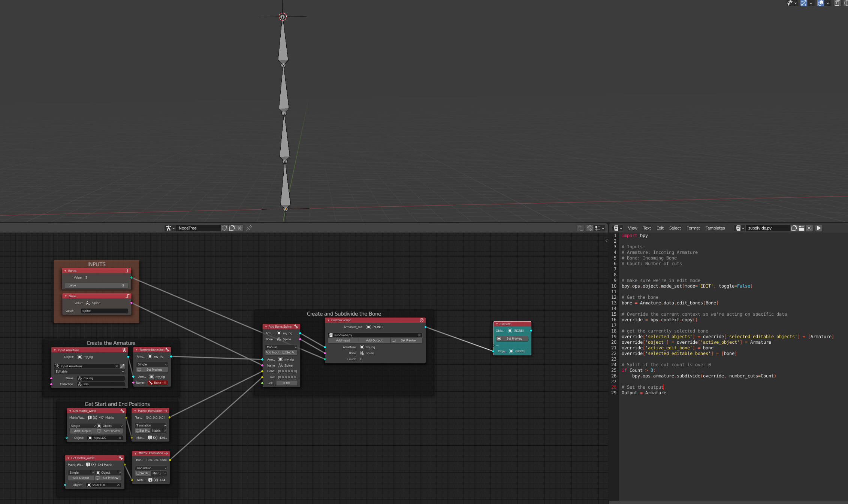The image size is (848, 504).
Task: Click Set Preview on the Execute node
Action: click(512, 338)
